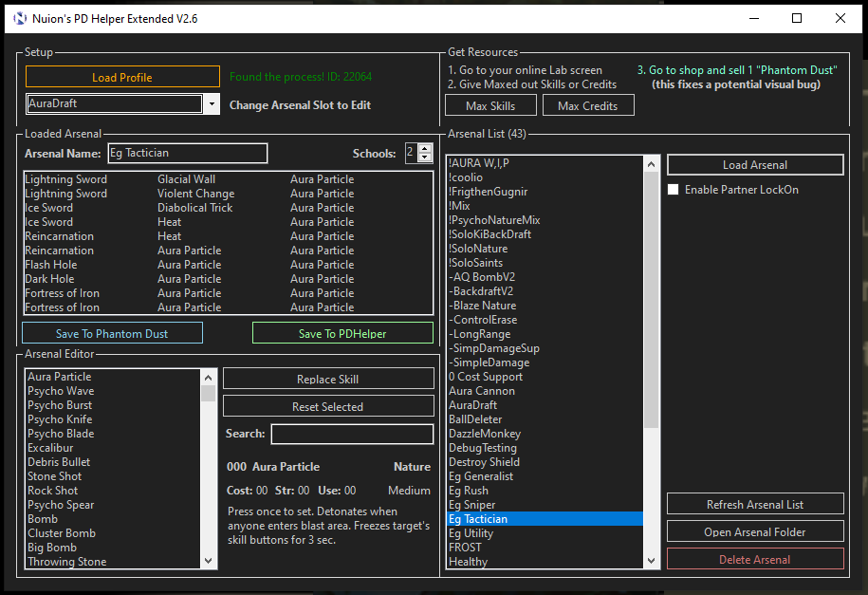
Task: Enable the Partner LockOn checkbox
Action: coord(674,190)
